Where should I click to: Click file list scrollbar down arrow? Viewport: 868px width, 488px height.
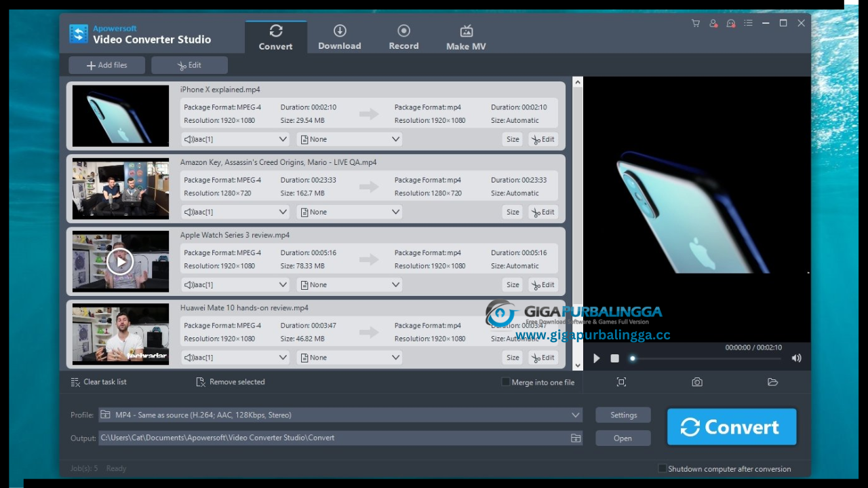[578, 366]
